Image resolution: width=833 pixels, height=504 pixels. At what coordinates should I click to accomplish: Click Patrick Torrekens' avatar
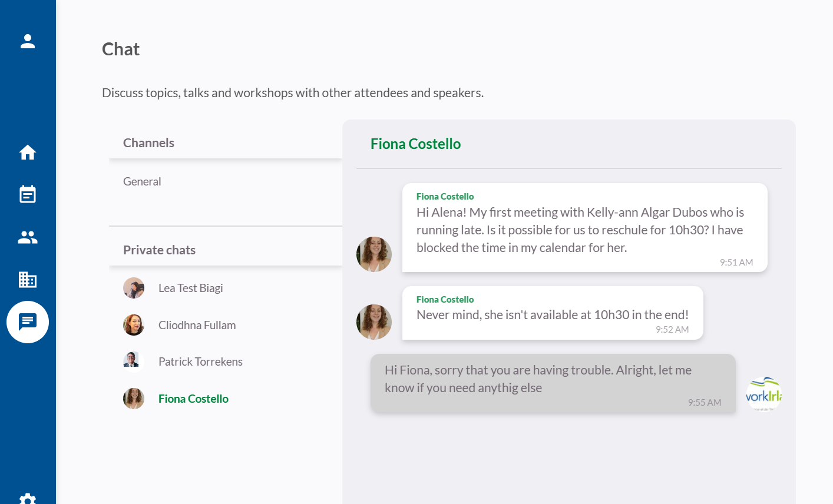pyautogui.click(x=134, y=362)
